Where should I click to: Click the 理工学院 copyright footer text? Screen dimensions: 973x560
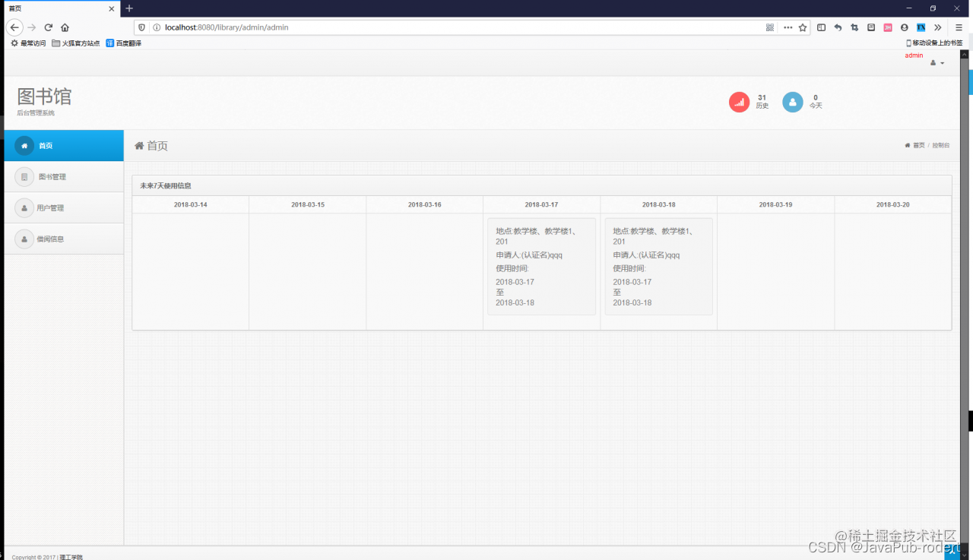point(71,557)
